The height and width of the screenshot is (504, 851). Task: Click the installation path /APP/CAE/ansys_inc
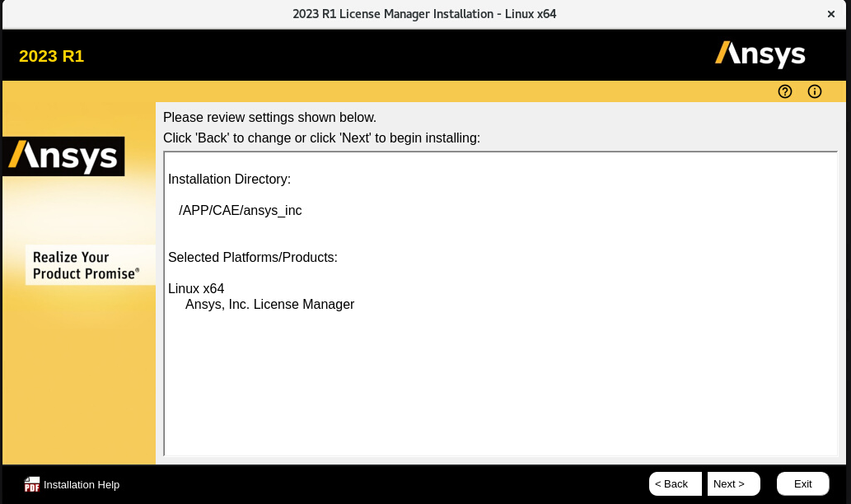click(240, 211)
